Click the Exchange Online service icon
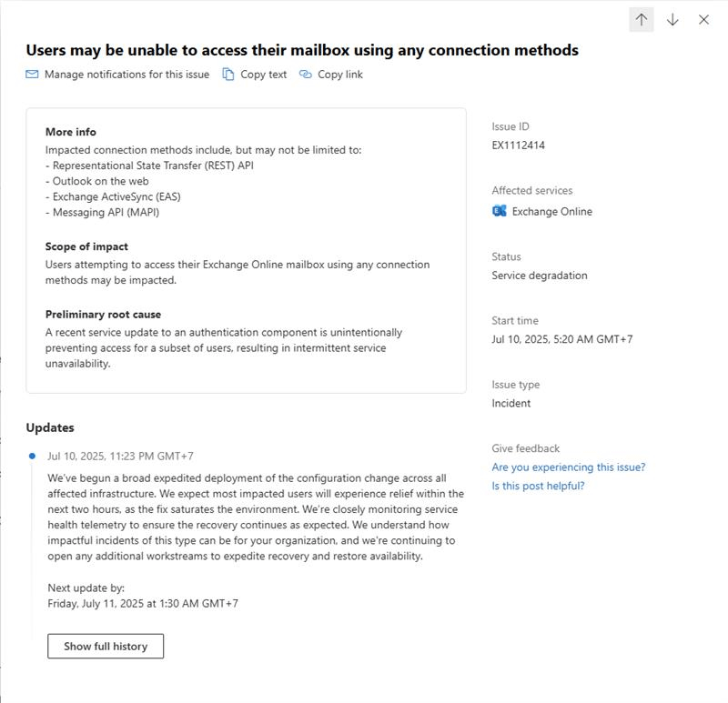This screenshot has width=728, height=703. 499,211
